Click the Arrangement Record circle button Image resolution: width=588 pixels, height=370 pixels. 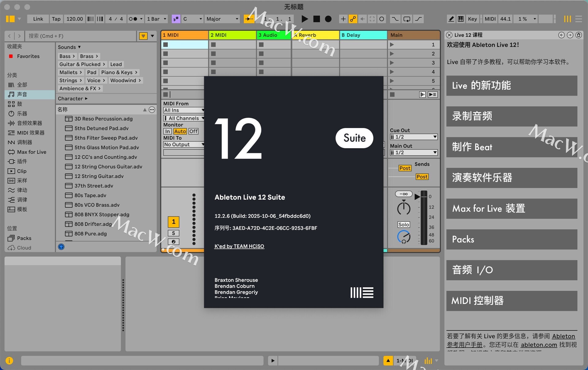point(328,19)
